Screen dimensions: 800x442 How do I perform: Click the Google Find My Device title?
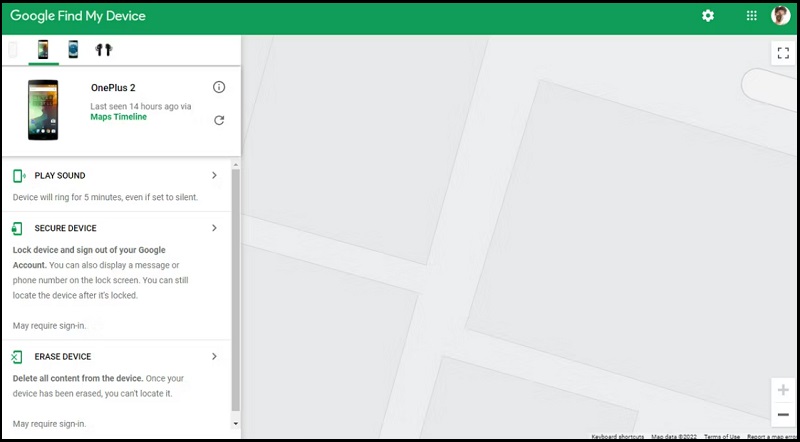click(x=78, y=16)
